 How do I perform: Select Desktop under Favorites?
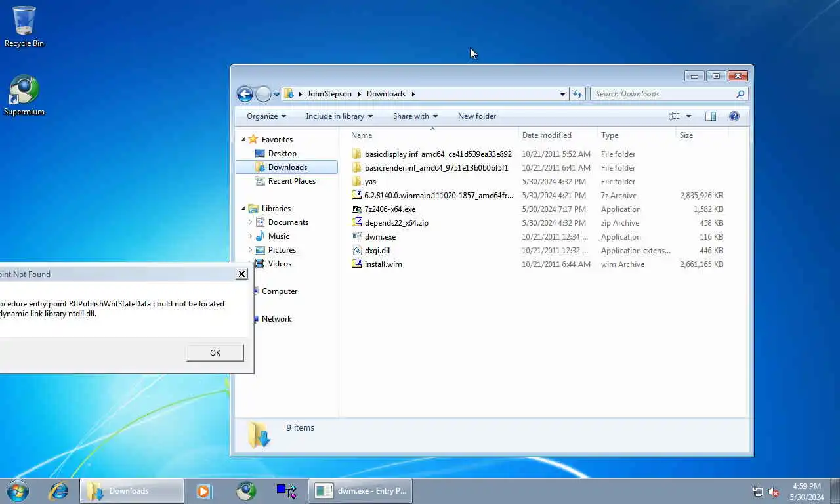click(x=282, y=154)
